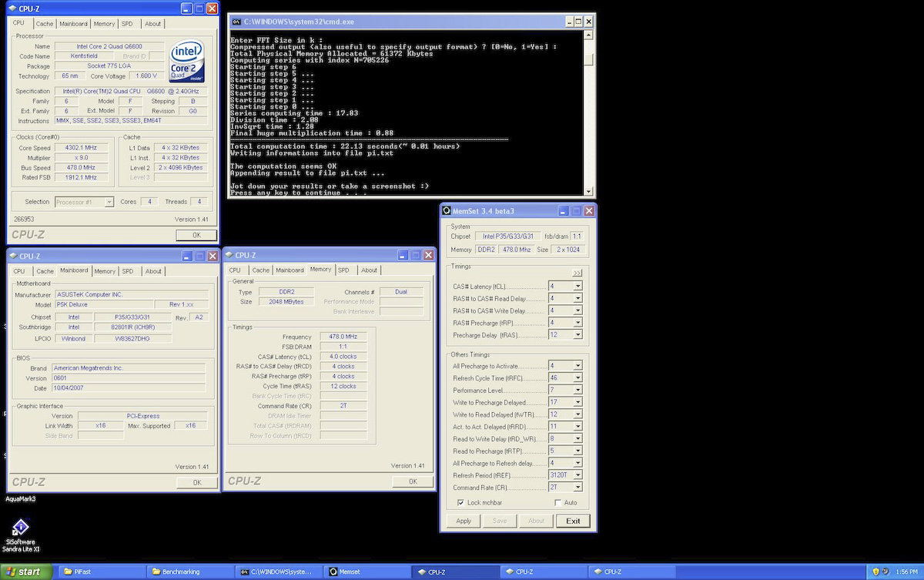Toggle the Lock mchbar checkbox in MemSet
The height and width of the screenshot is (580, 924).
tap(460, 502)
